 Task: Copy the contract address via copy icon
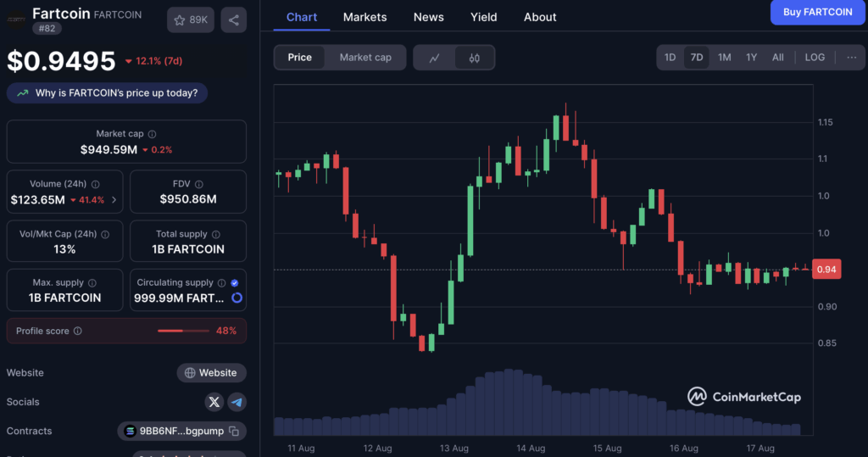[x=234, y=431]
